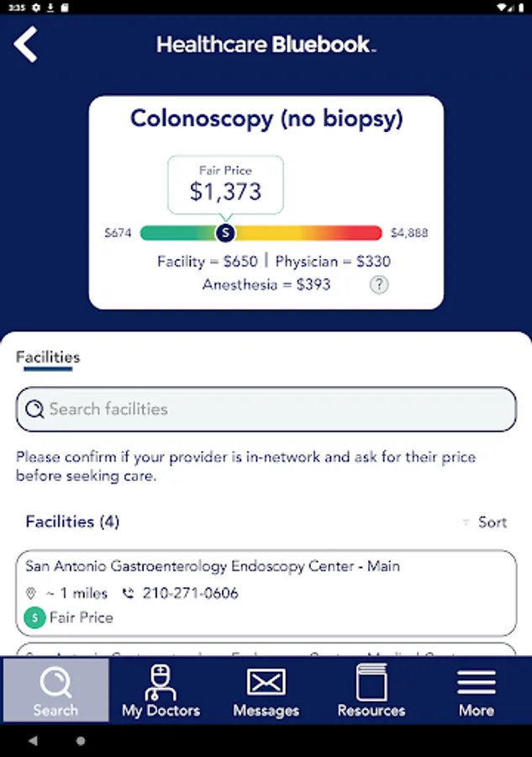Viewport: 532px width, 757px height.
Task: Open San Antonio Gastroenterology Endoscopy Center - Main
Action: (x=266, y=593)
